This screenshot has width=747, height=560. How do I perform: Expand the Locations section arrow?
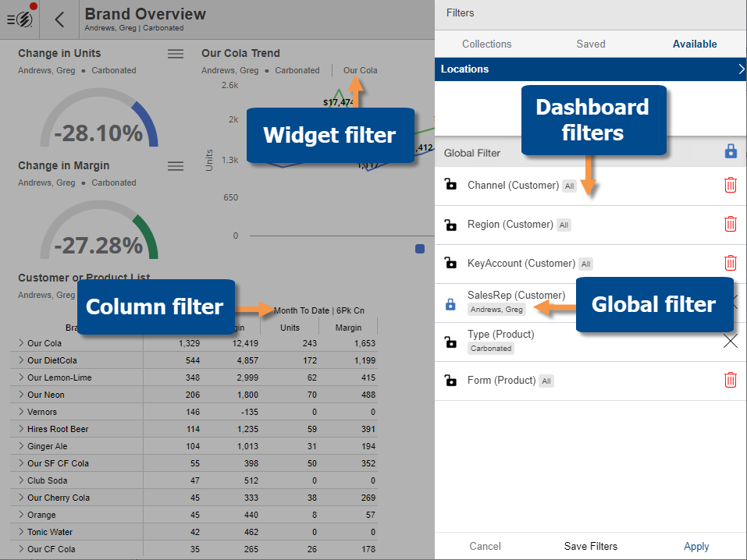tap(741, 69)
